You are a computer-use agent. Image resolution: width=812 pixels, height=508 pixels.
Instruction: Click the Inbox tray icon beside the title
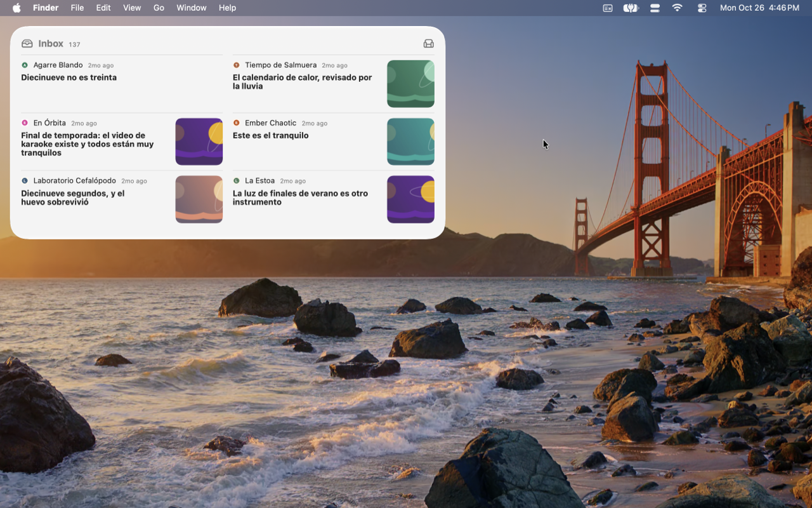pos(27,44)
